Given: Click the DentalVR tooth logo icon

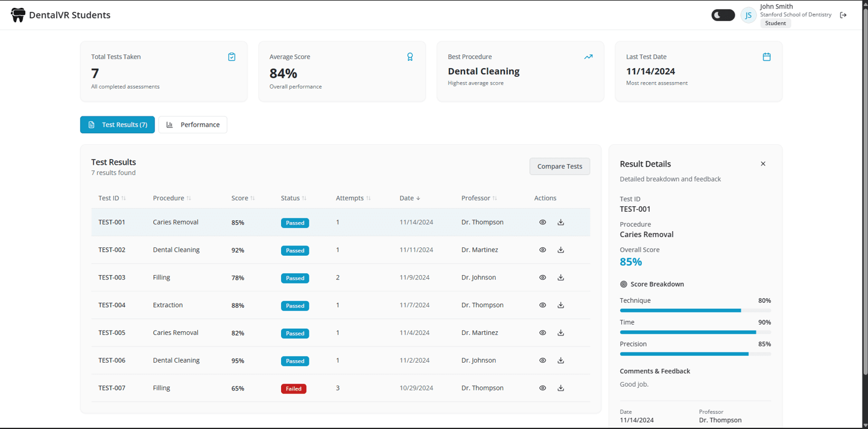Looking at the screenshot, I should (x=18, y=15).
